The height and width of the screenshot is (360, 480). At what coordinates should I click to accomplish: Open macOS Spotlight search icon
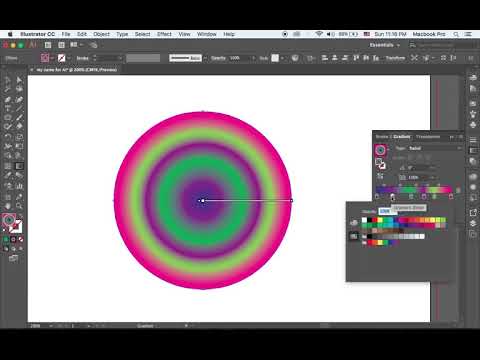(456, 34)
